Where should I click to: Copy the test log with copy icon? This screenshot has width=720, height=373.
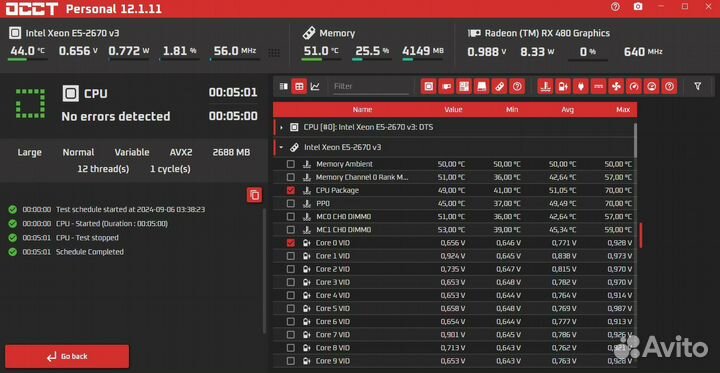coord(254,195)
